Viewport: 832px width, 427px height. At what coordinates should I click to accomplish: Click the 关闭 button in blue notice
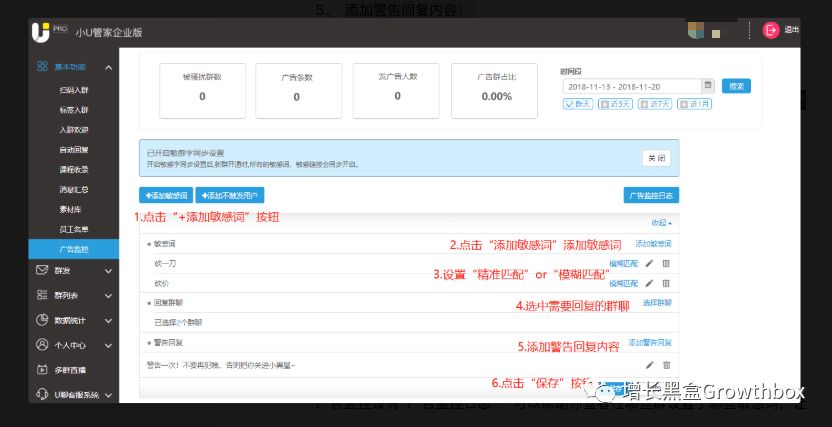tap(656, 158)
